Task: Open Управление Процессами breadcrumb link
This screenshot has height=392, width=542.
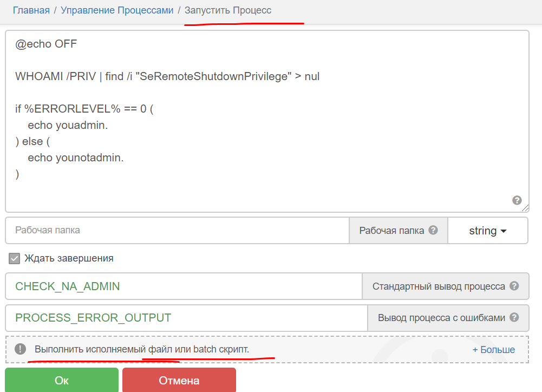Action: [x=117, y=10]
